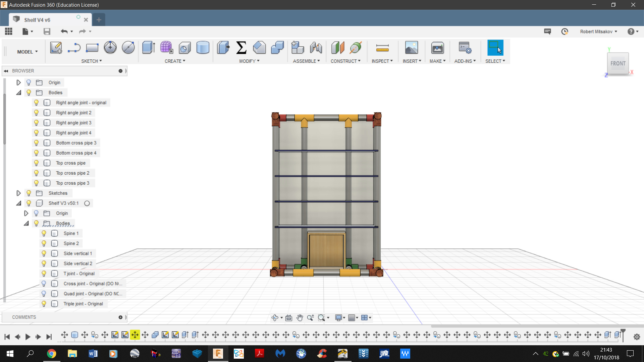Open the ASSEMBLE menu
The image size is (644, 362).
coord(306,61)
